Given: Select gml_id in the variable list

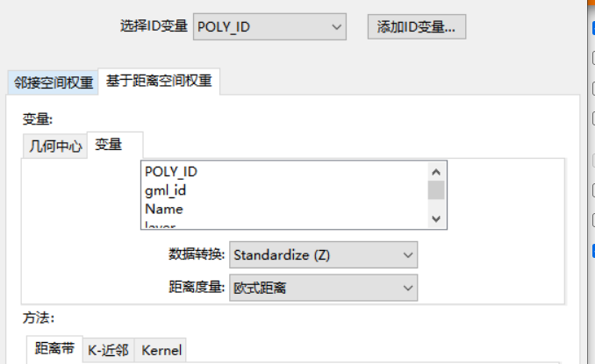Looking at the screenshot, I should pos(165,189).
